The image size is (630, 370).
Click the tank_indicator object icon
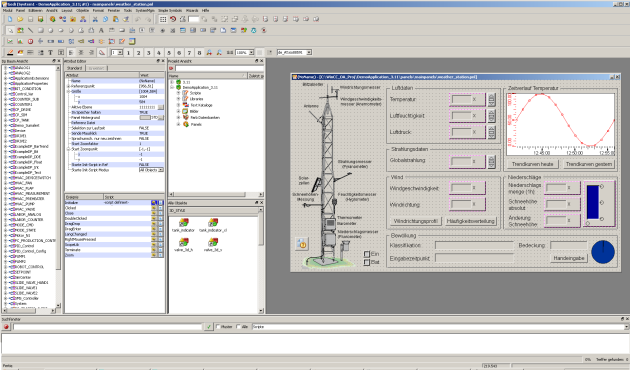[x=183, y=223]
